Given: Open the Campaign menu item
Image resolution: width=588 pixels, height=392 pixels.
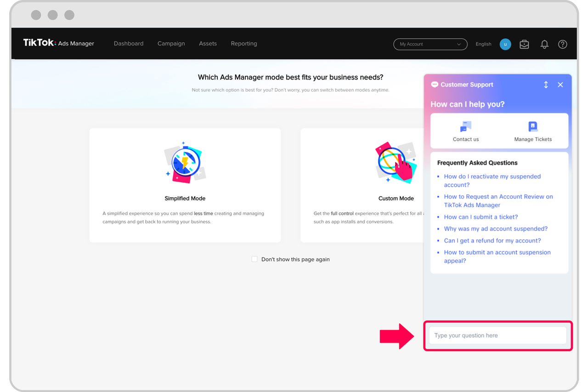Looking at the screenshot, I should (x=171, y=44).
